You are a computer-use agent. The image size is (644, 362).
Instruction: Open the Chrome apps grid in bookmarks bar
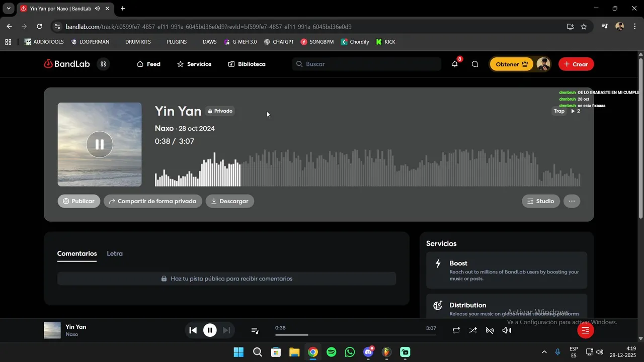click(8, 42)
